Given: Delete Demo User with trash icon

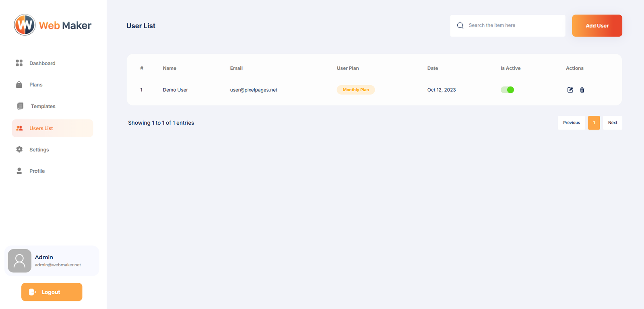Looking at the screenshot, I should tap(582, 90).
